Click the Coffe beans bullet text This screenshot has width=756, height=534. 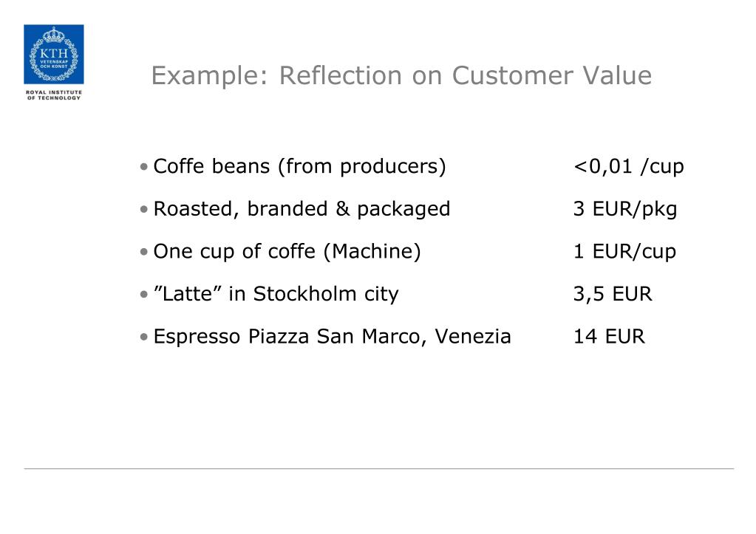(299, 167)
